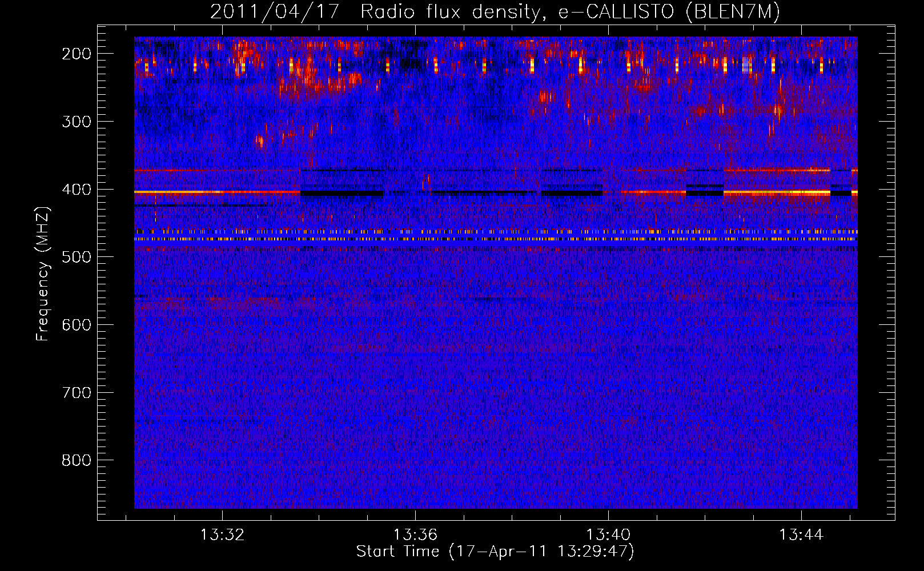Click the 600 frequency tick label
Screen dimensions: 924x571
(77, 325)
